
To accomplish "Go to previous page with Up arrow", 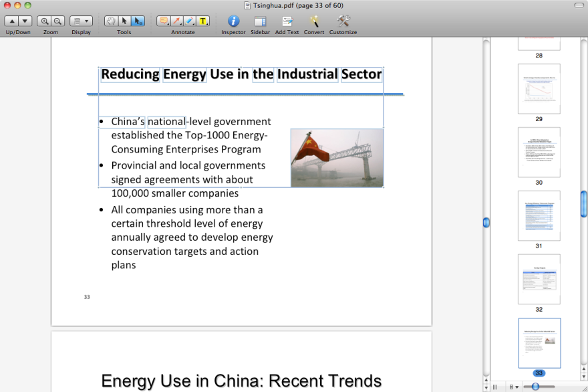I will coord(11,20).
